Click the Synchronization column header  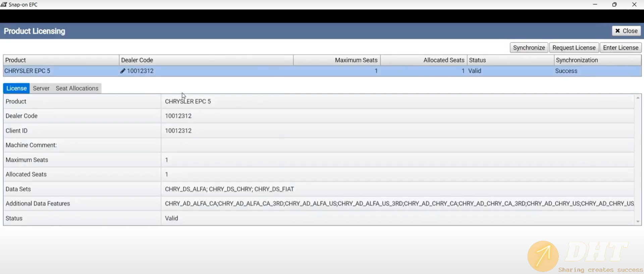click(x=598, y=60)
